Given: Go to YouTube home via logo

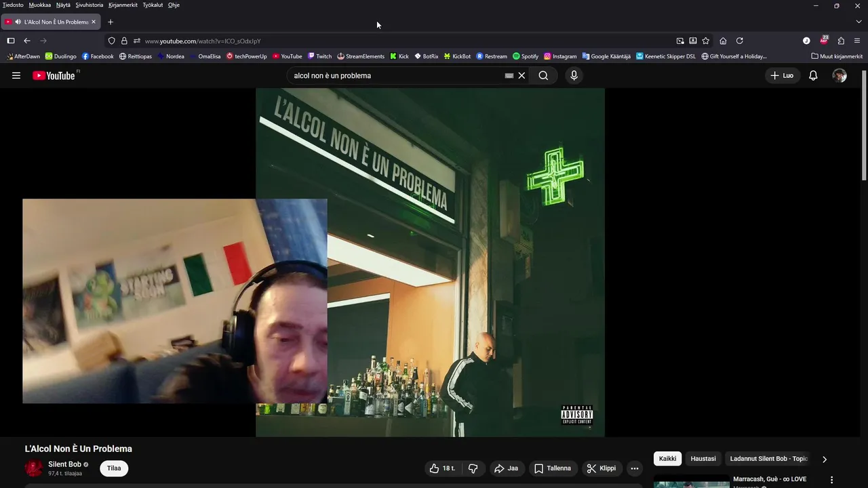Looking at the screenshot, I should click(54, 76).
